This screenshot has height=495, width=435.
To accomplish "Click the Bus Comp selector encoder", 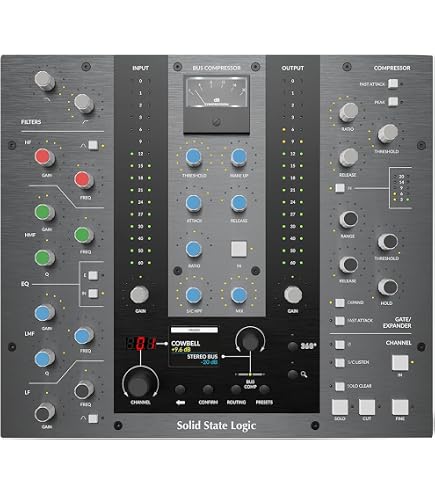I will click(250, 341).
